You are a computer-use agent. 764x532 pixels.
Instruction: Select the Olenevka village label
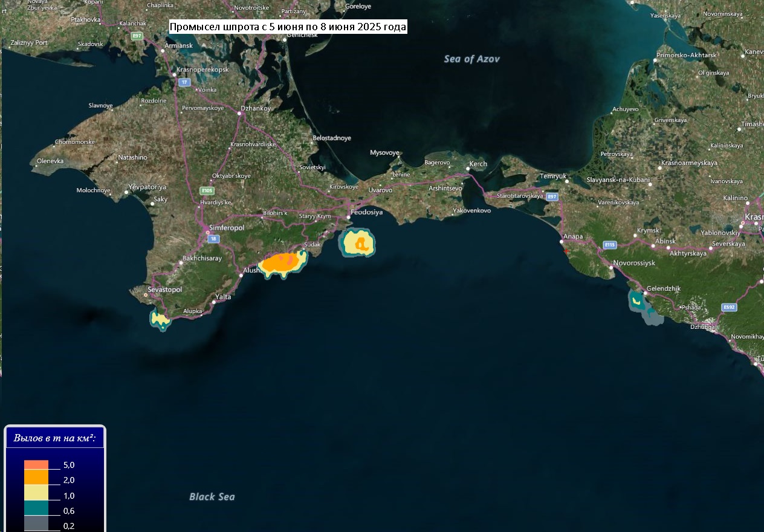50,161
